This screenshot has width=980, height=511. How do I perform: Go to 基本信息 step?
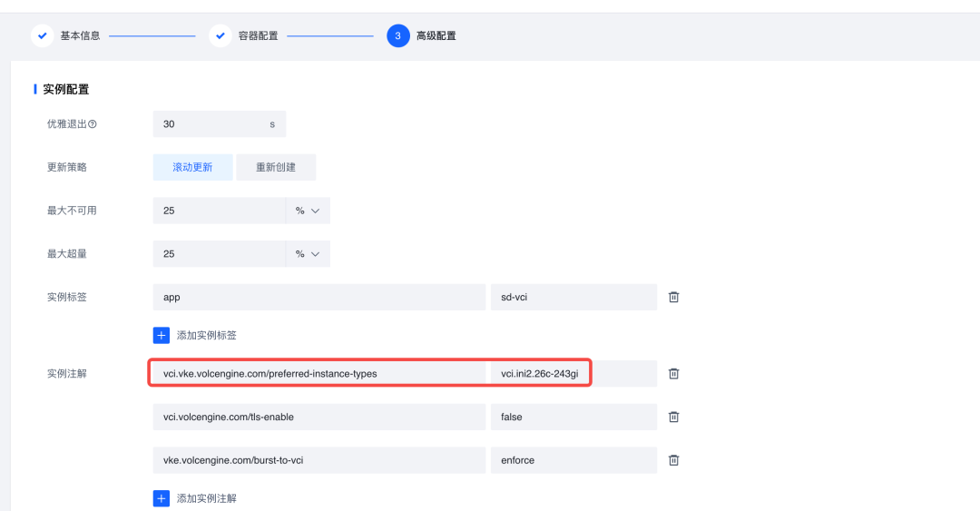click(80, 35)
